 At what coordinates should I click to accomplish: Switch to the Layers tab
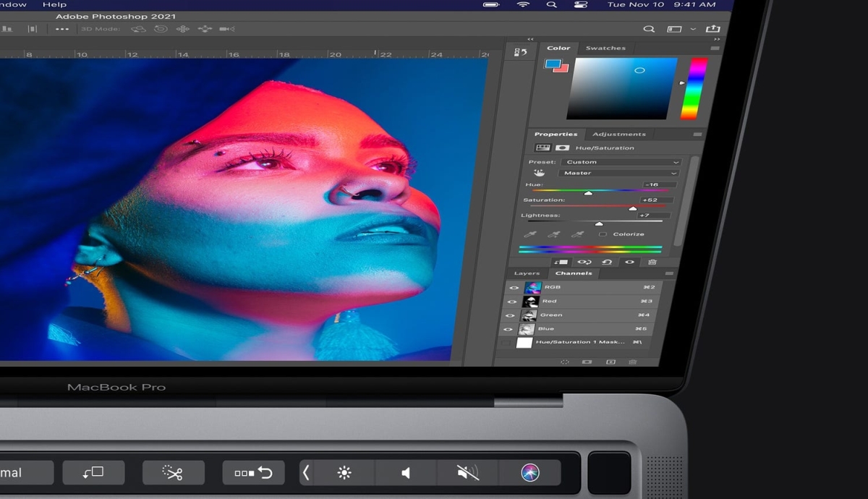[527, 273]
